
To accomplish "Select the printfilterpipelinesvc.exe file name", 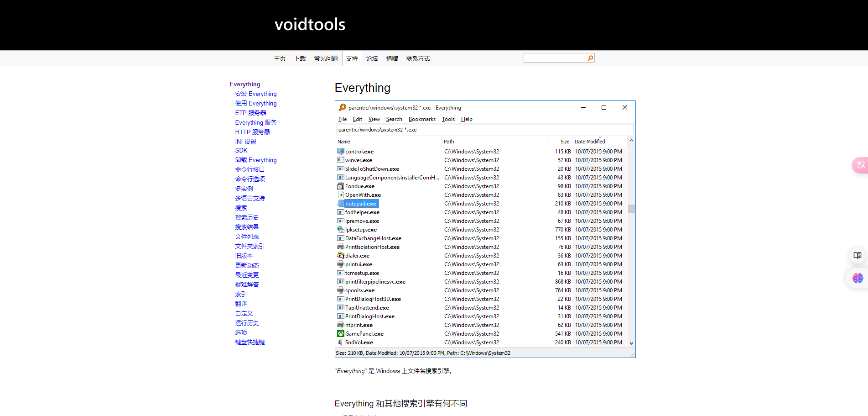I will click(375, 282).
